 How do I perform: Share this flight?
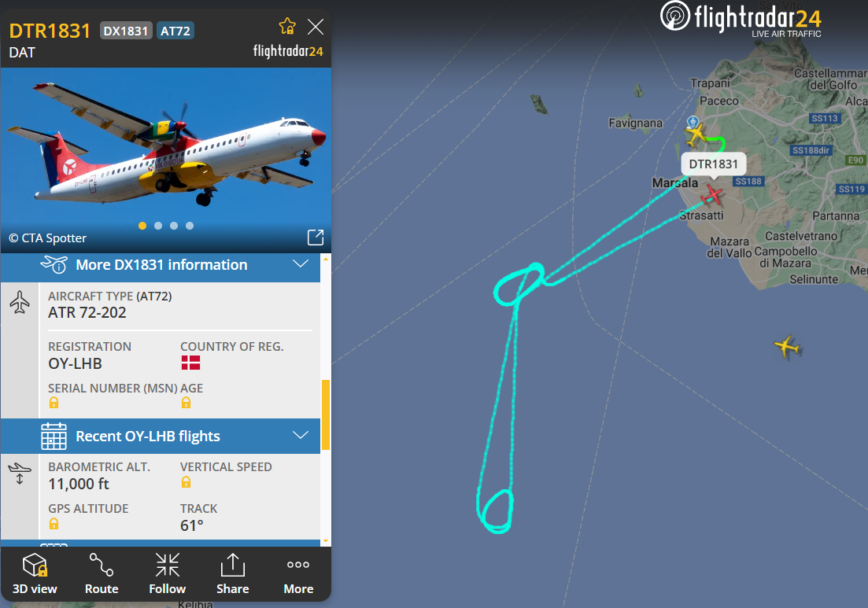(x=232, y=573)
